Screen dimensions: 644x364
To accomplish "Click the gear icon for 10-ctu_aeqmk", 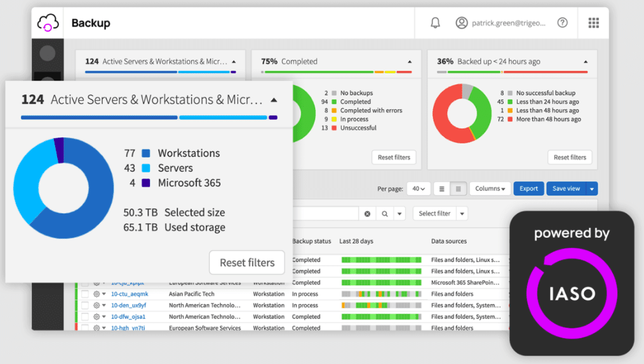I will point(97,293).
